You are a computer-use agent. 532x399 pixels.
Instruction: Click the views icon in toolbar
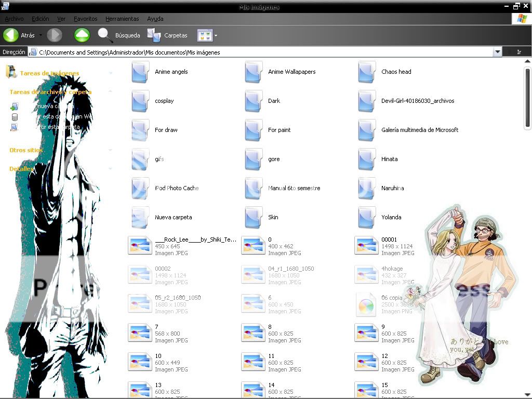205,35
